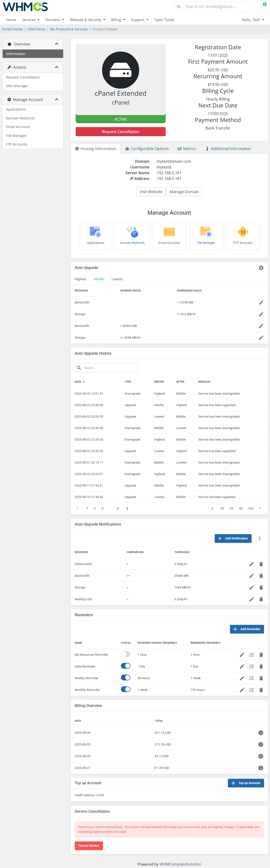Image resolution: width=270 pixels, height=868 pixels.
Task: Turn off the Monthly Reminder switch
Action: [126, 689]
